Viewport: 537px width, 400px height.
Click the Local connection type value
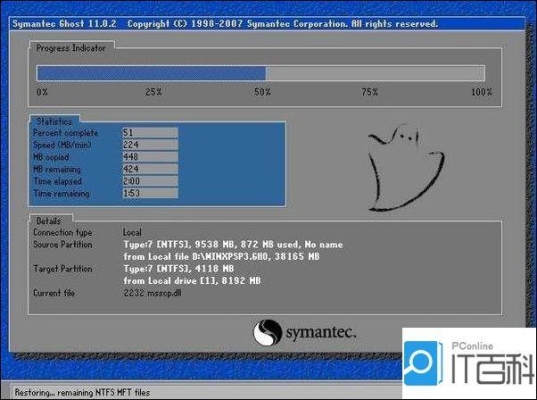[x=132, y=233]
